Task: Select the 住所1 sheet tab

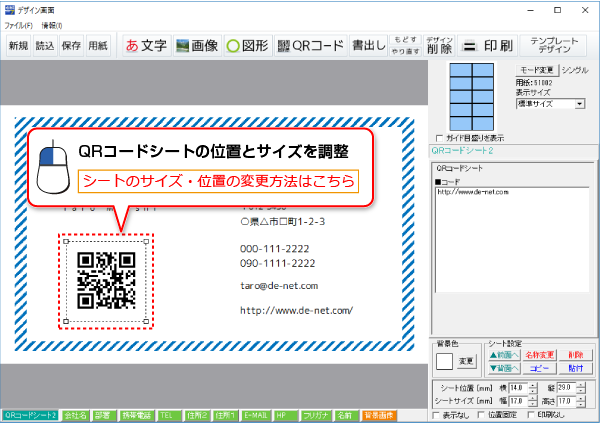Action: coord(225,415)
